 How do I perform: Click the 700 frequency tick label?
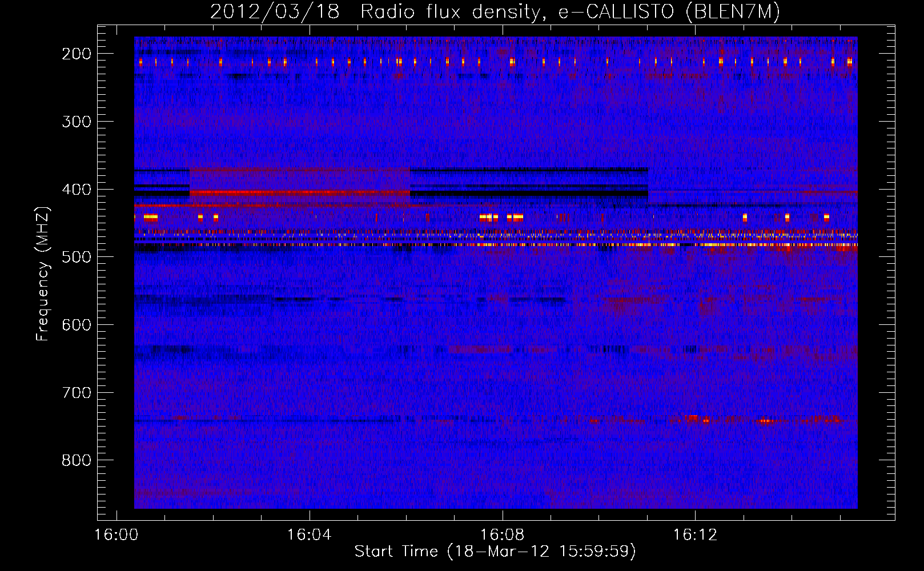77,393
